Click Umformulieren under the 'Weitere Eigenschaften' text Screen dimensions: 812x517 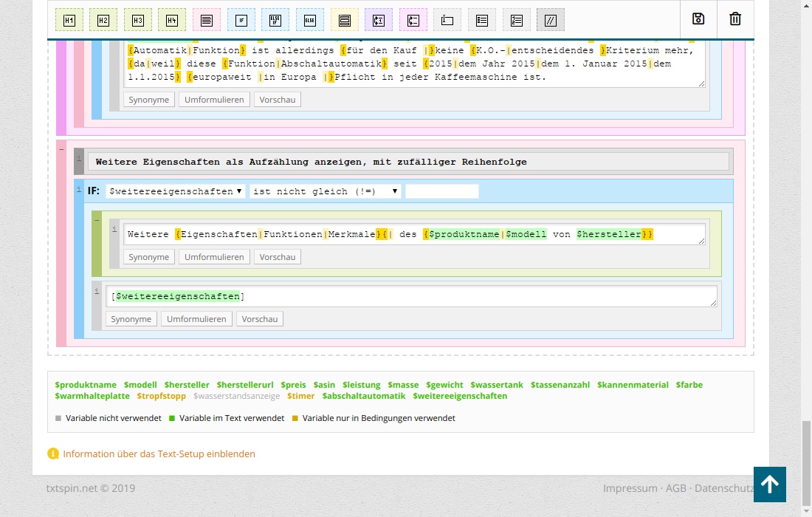tap(214, 257)
